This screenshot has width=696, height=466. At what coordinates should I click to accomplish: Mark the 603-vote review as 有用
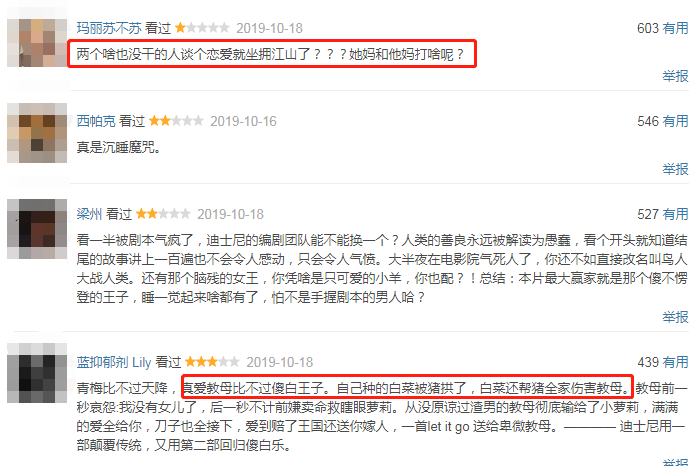coord(675,28)
